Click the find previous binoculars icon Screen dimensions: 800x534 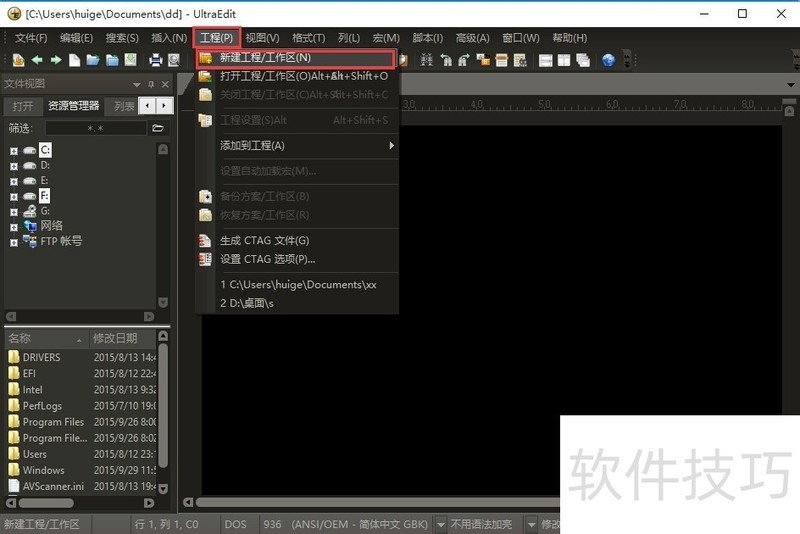pos(446,60)
